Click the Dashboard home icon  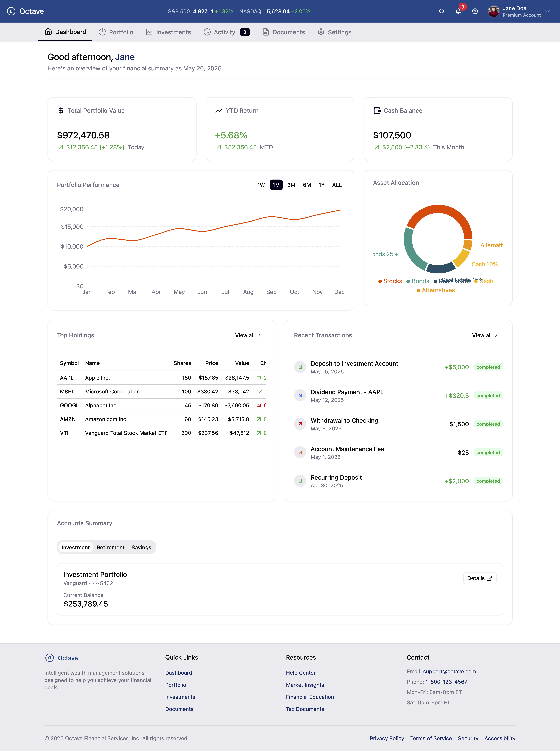[x=48, y=31]
